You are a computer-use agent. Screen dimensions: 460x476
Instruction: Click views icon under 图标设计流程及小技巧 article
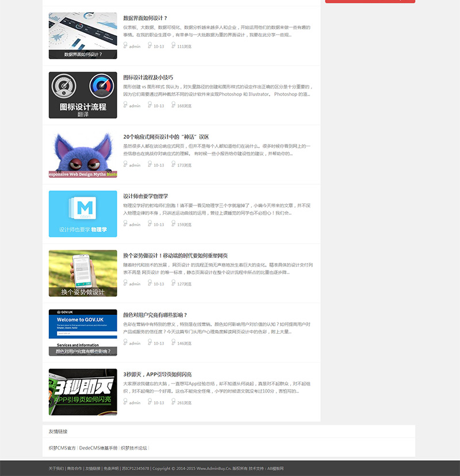174,105
